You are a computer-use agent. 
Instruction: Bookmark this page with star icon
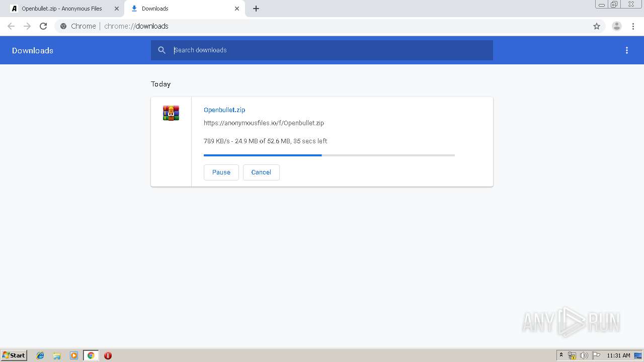[x=597, y=26]
